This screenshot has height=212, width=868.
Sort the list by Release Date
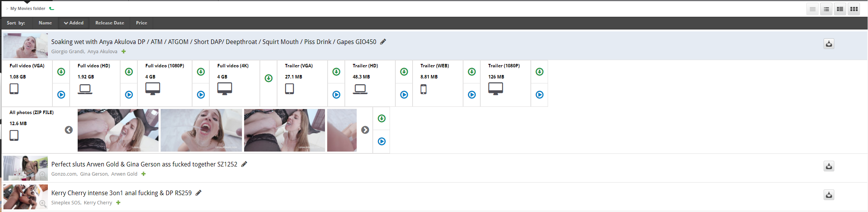[109, 23]
